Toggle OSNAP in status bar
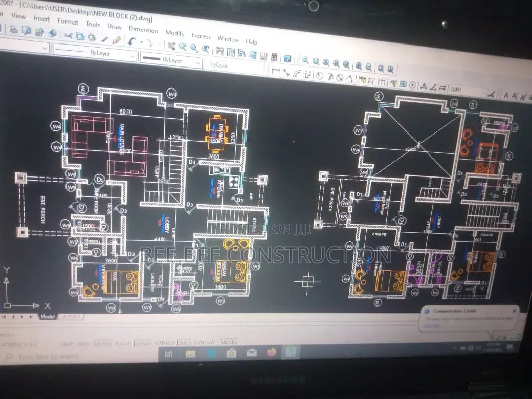 point(143,343)
